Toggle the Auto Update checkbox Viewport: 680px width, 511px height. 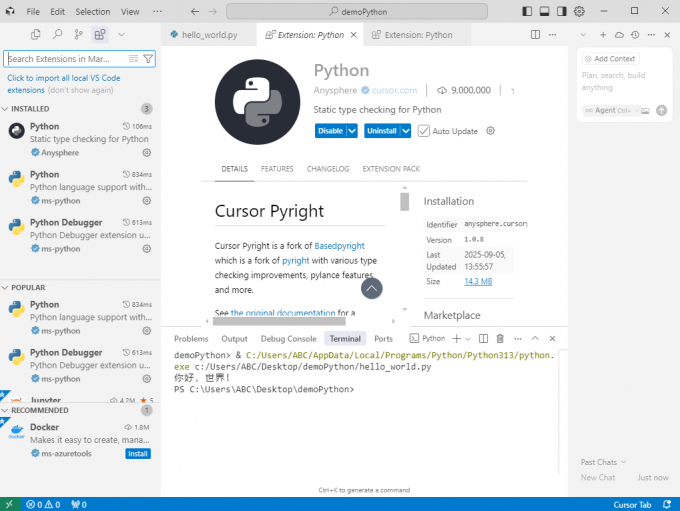click(x=424, y=131)
